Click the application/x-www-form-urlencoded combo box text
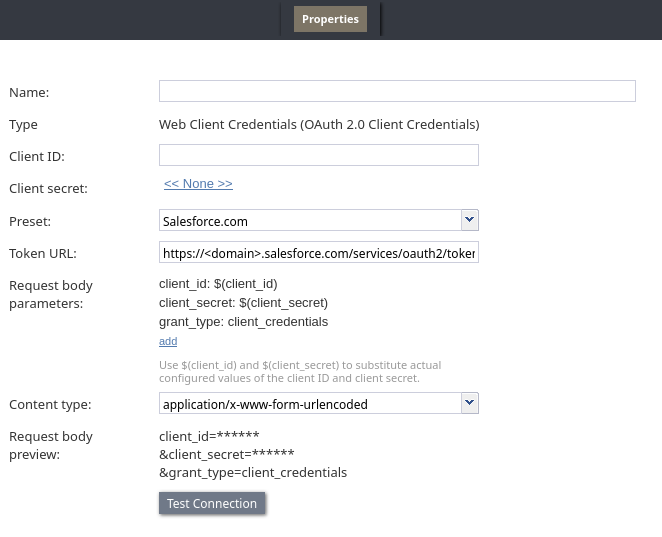Image resolution: width=662 pixels, height=537 pixels. click(x=309, y=404)
